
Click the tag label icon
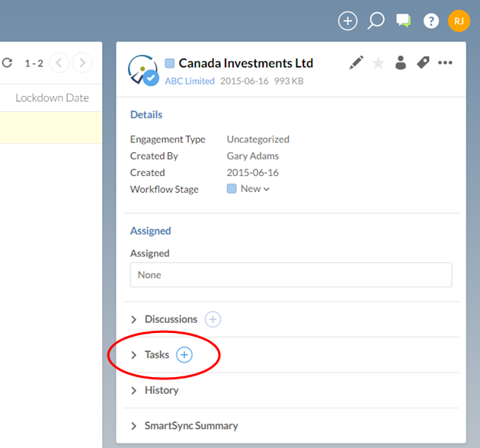point(423,63)
